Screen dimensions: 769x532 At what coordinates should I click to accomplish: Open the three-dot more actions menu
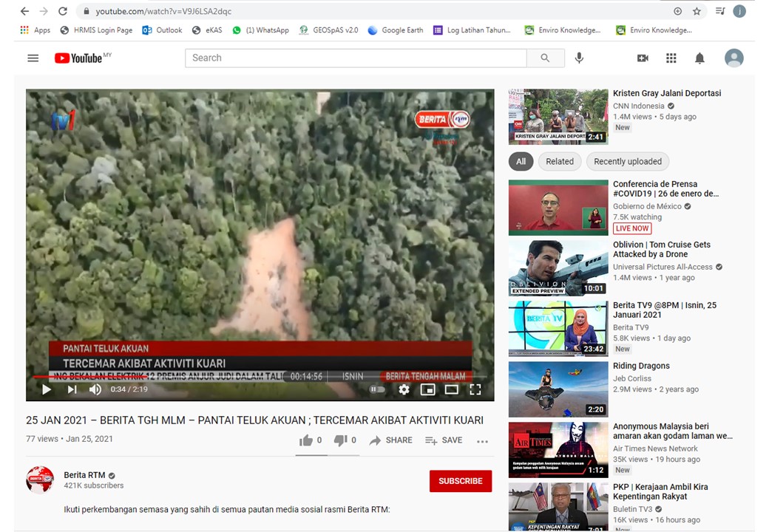pos(482,441)
